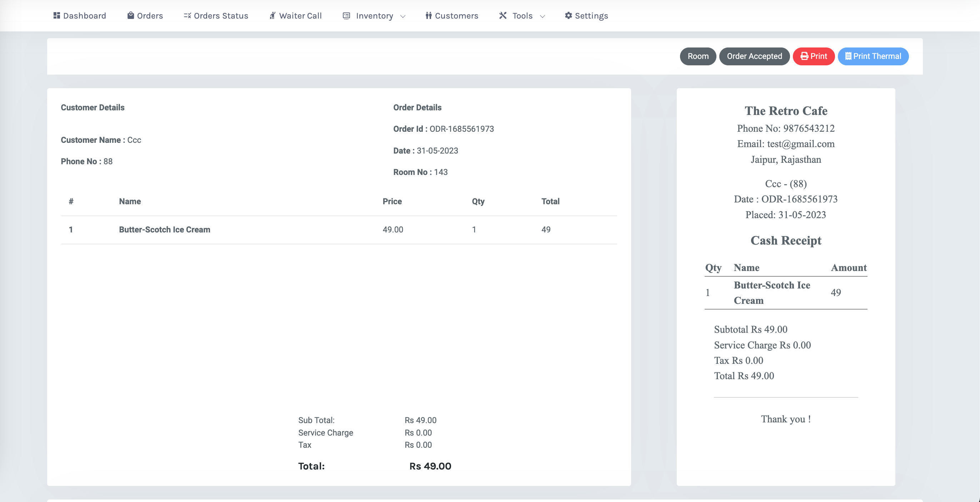
Task: Enable or disable order accepted toggle
Action: [755, 56]
